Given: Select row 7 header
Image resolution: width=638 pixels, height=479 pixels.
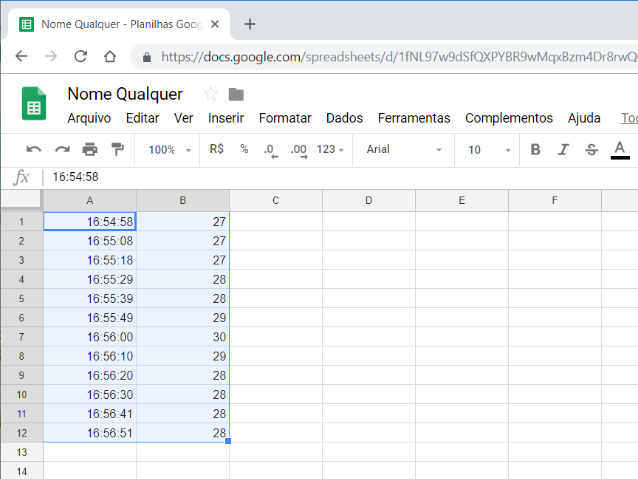Looking at the screenshot, I should (x=22, y=337).
